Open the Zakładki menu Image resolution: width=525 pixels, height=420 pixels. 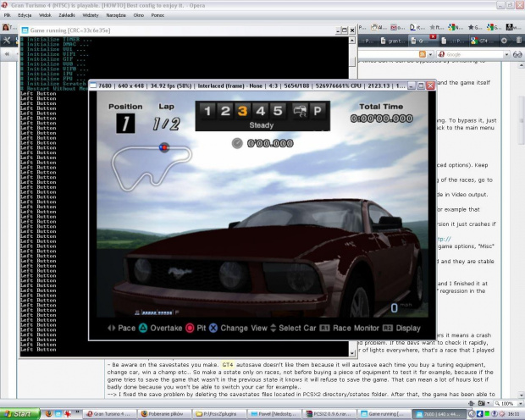(67, 15)
